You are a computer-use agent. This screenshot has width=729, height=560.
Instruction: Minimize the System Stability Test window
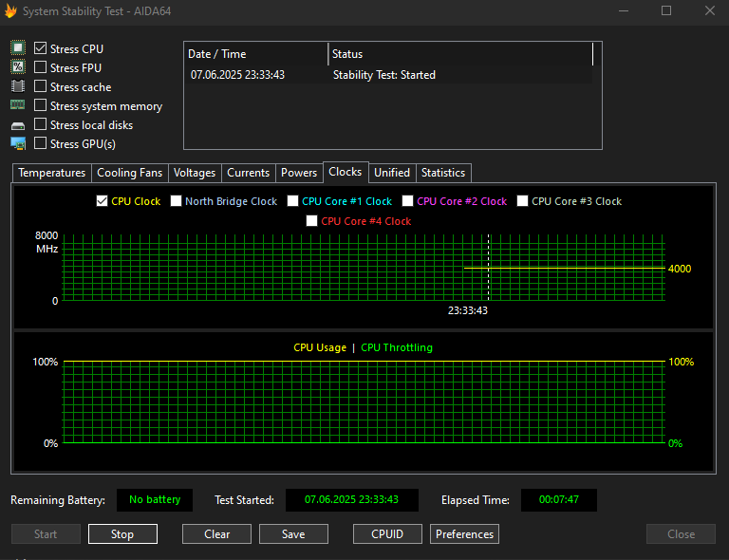click(x=624, y=10)
